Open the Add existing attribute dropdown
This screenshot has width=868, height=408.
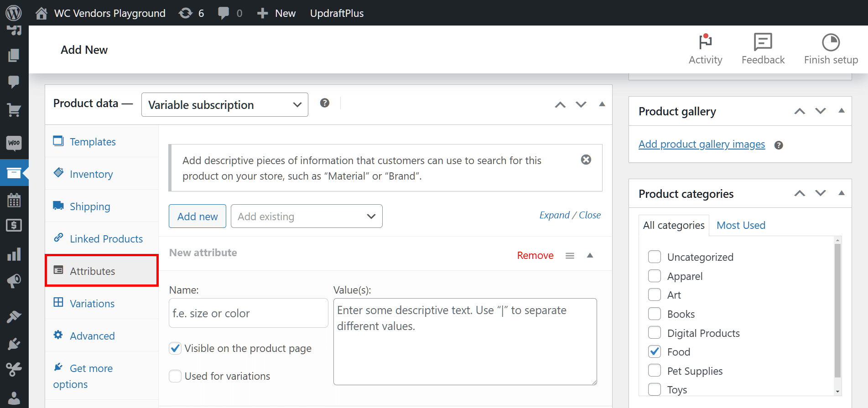point(306,217)
